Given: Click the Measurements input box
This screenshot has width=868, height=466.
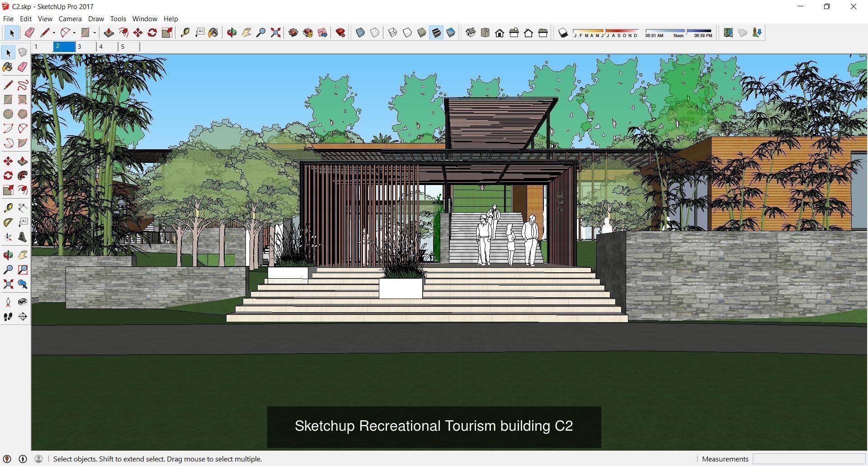Looking at the screenshot, I should (809, 459).
